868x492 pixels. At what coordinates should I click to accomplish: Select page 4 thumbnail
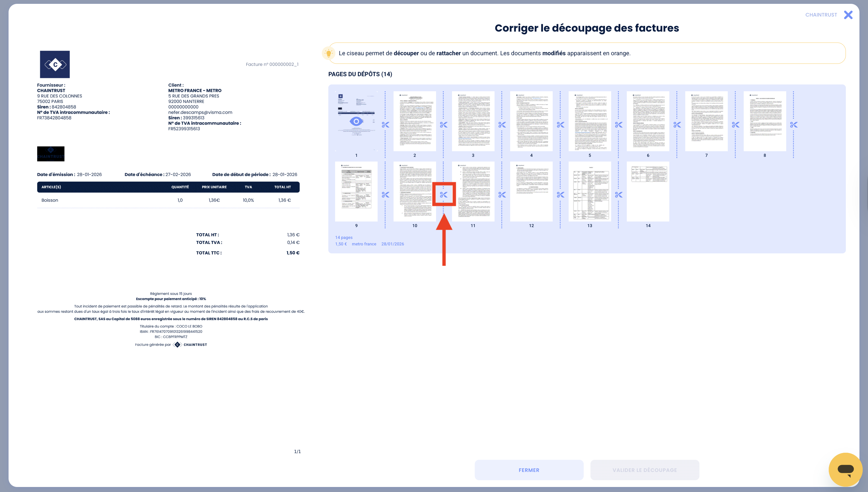tap(531, 121)
